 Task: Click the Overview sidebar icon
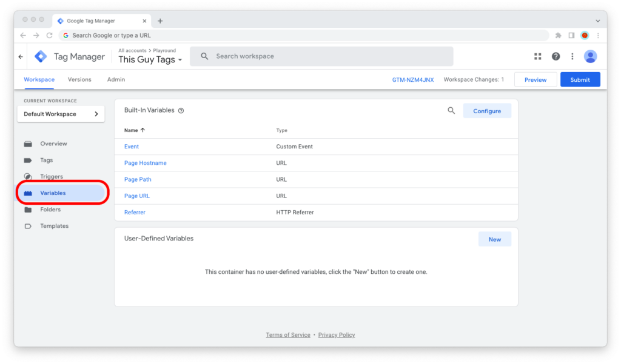click(x=28, y=144)
